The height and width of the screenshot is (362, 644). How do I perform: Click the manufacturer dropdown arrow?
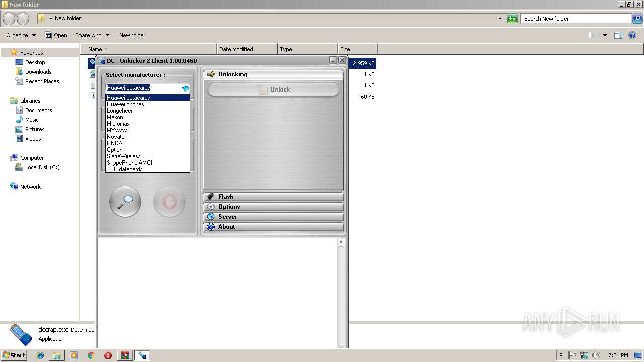(186, 88)
